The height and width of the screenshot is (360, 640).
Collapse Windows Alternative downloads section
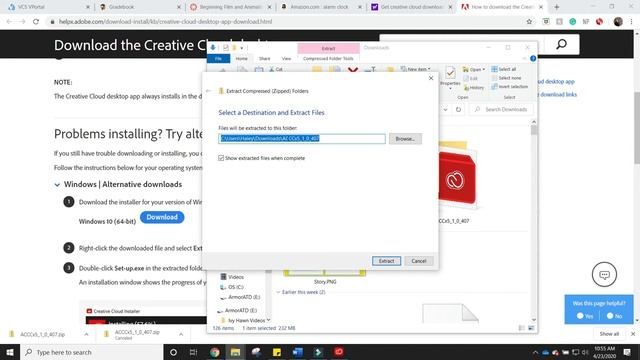(x=57, y=185)
